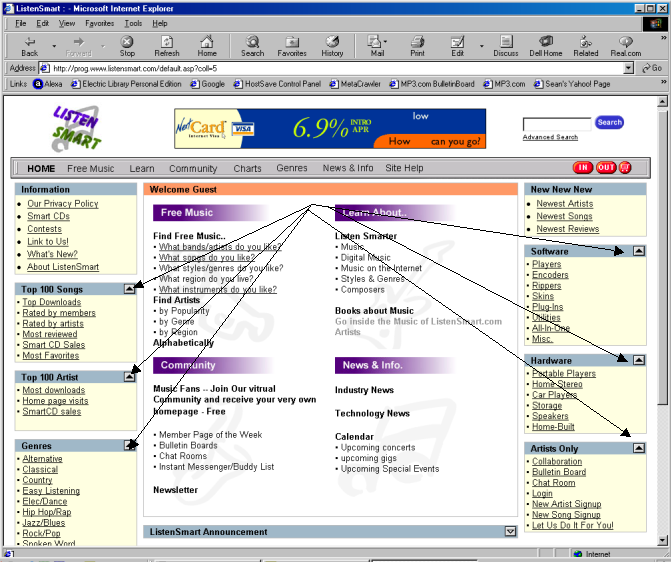The height and width of the screenshot is (562, 671).
Task: Click the red IN login icon
Action: (582, 168)
